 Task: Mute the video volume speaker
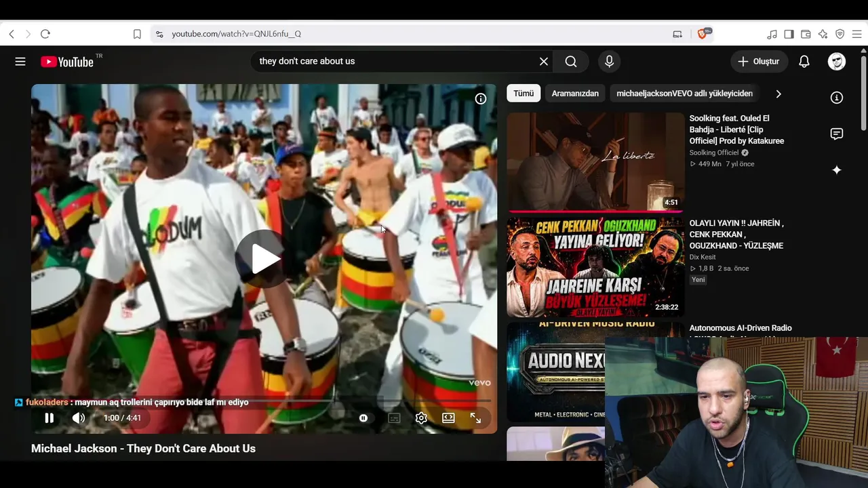(79, 418)
